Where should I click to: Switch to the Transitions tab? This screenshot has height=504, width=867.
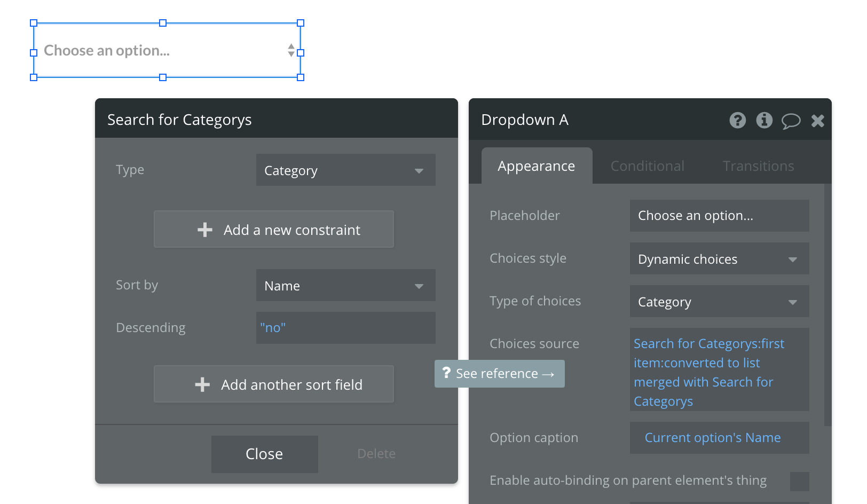coord(758,166)
